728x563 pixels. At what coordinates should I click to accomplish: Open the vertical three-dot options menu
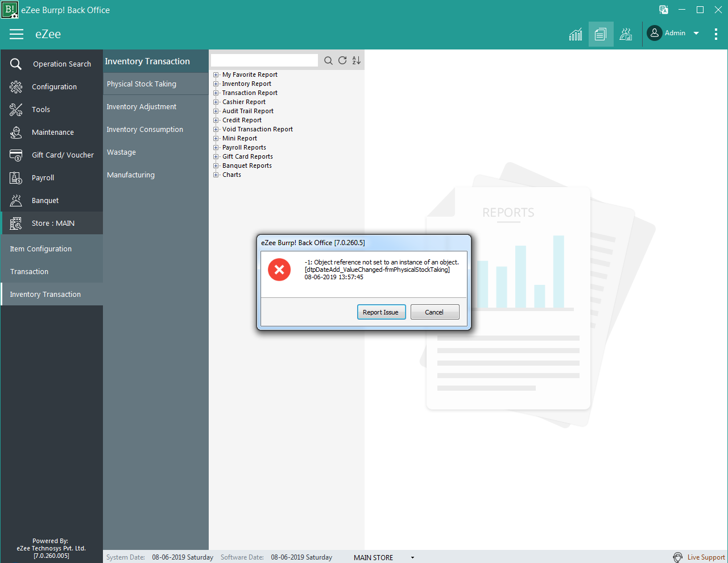pos(715,34)
